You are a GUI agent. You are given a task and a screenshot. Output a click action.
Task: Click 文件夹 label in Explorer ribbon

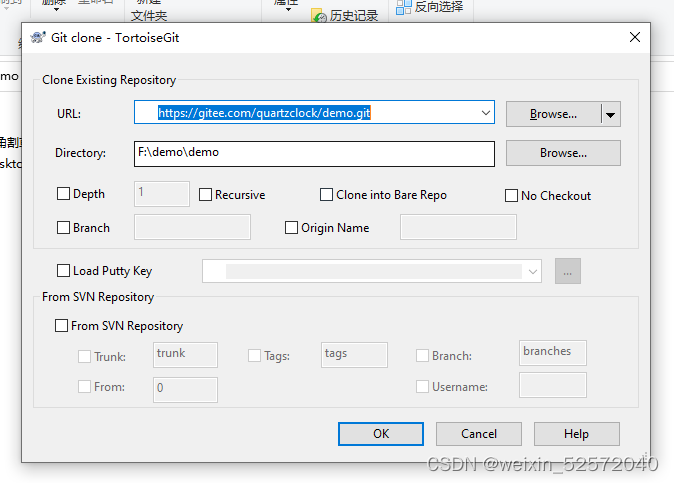point(149,16)
